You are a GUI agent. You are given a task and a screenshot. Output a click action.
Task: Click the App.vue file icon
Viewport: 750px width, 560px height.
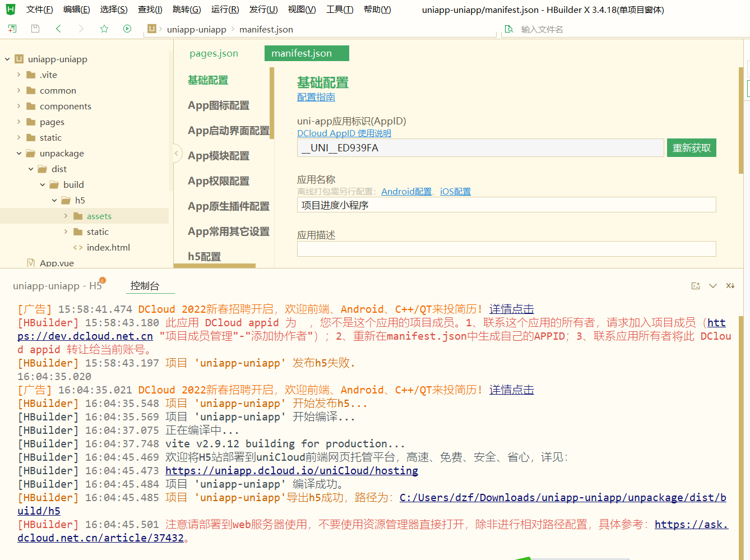point(31,263)
